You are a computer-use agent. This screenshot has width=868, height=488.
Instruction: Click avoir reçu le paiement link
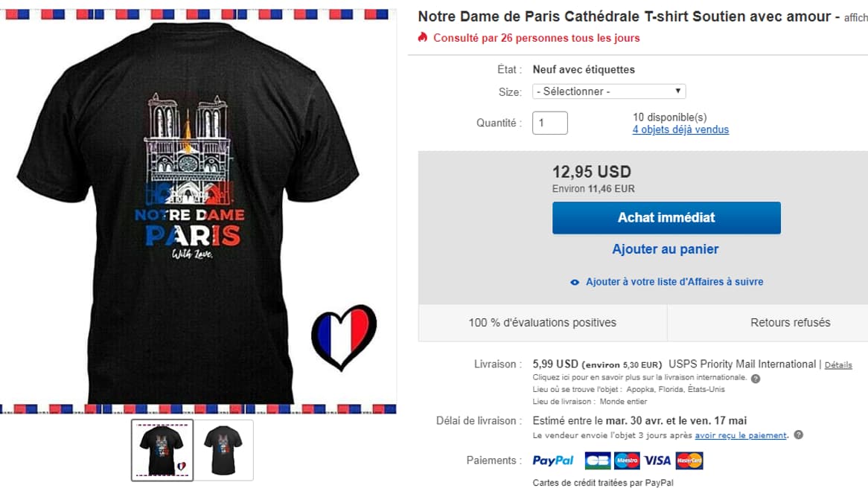click(x=741, y=435)
